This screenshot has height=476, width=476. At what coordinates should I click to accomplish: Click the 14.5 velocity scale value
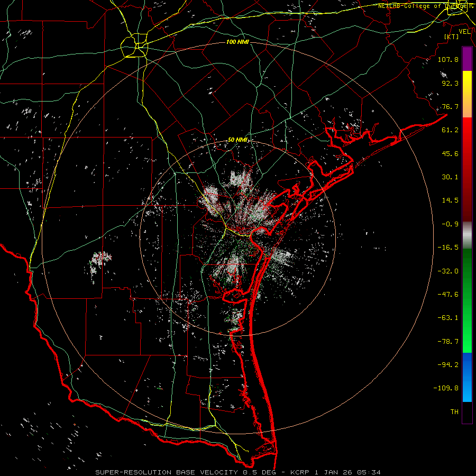450,200
